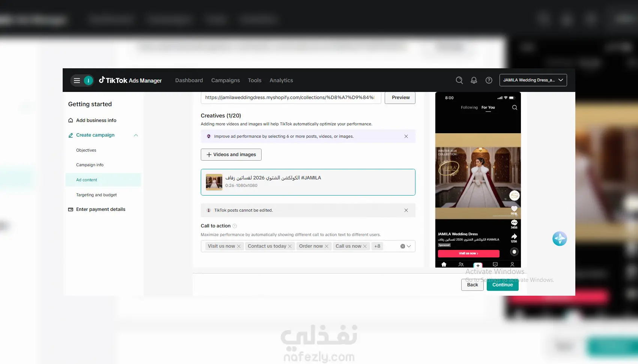Open the help question mark icon
Viewport: 638px width, 364px height.
489,80
